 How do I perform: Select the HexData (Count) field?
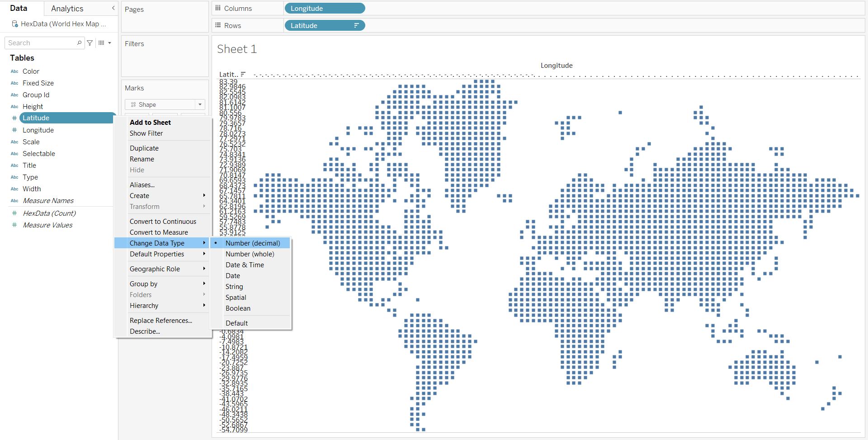tap(49, 213)
